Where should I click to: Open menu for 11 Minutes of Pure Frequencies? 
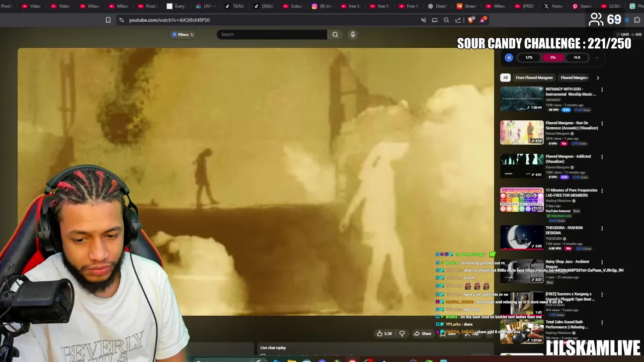pyautogui.click(x=602, y=191)
